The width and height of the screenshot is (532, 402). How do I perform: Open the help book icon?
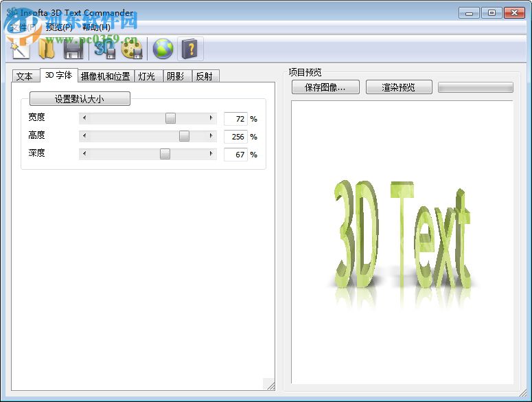(190, 49)
